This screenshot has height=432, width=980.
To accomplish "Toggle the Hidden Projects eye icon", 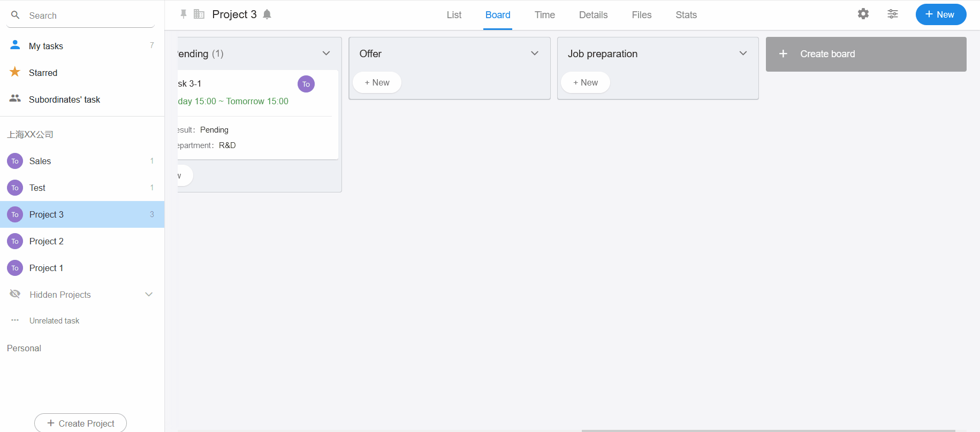I will coord(15,294).
